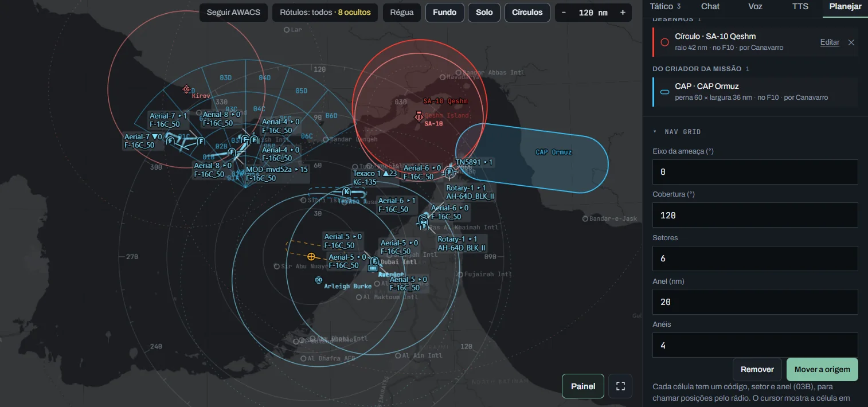Screen dimensions: 868x407
Task: Open the Painel button on map
Action: tap(583, 386)
